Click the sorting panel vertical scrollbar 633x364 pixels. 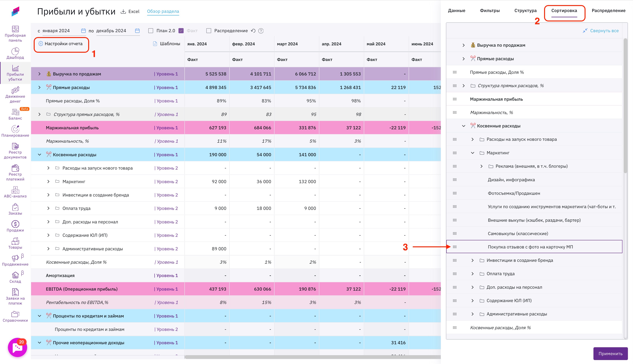pos(625,105)
